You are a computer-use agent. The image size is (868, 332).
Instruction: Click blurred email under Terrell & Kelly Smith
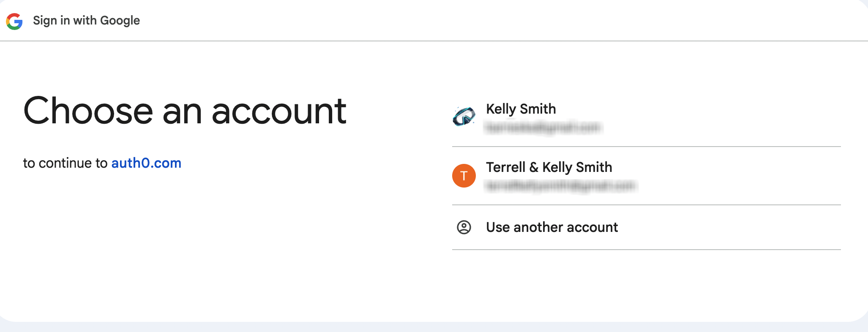tap(560, 186)
